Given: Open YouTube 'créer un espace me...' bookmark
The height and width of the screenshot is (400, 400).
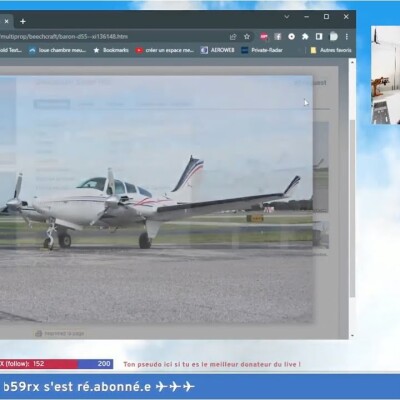Looking at the screenshot, I should (x=165, y=50).
